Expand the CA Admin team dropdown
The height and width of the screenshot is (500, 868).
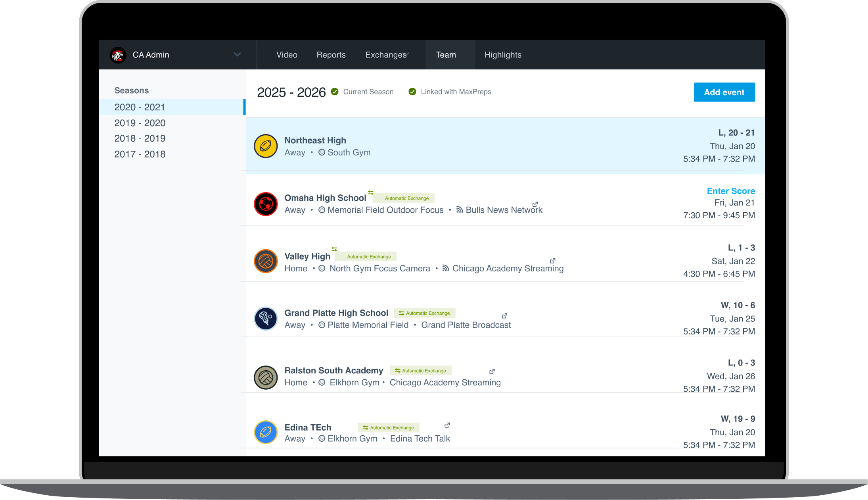(237, 55)
